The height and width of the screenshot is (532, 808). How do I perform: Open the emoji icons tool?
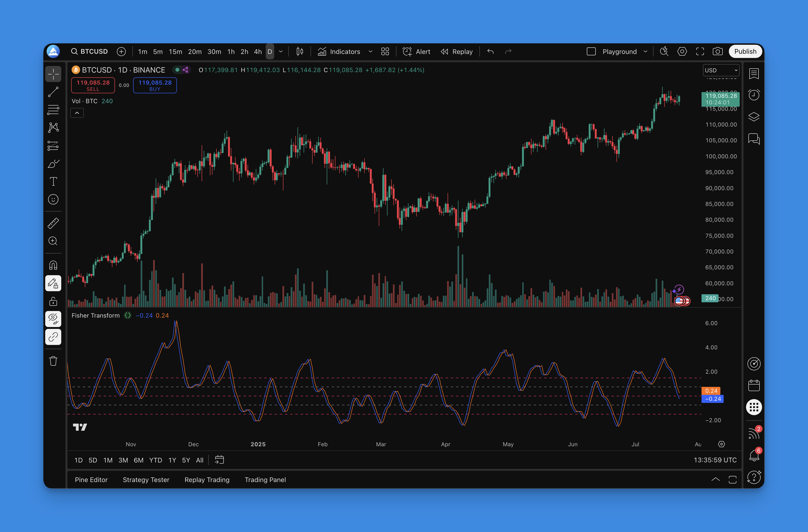click(53, 200)
